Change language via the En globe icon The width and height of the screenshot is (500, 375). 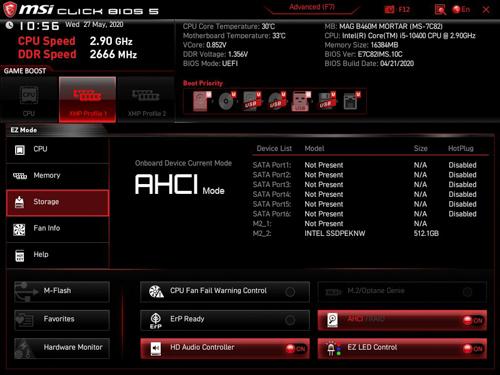point(456,10)
